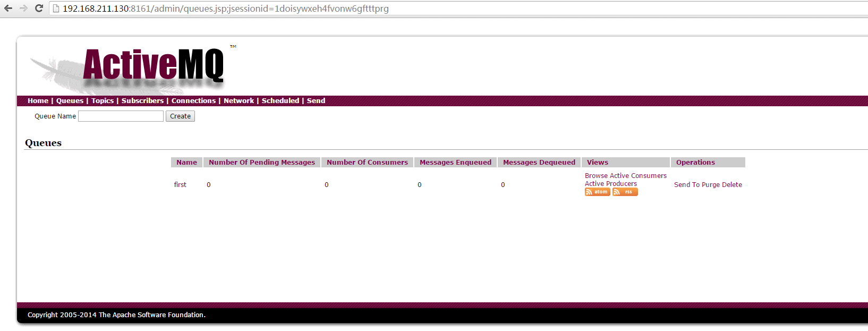Open queue named first

(180, 185)
